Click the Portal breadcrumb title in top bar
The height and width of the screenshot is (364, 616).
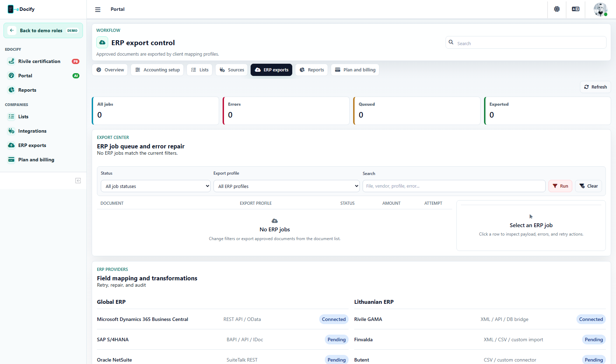tap(118, 9)
